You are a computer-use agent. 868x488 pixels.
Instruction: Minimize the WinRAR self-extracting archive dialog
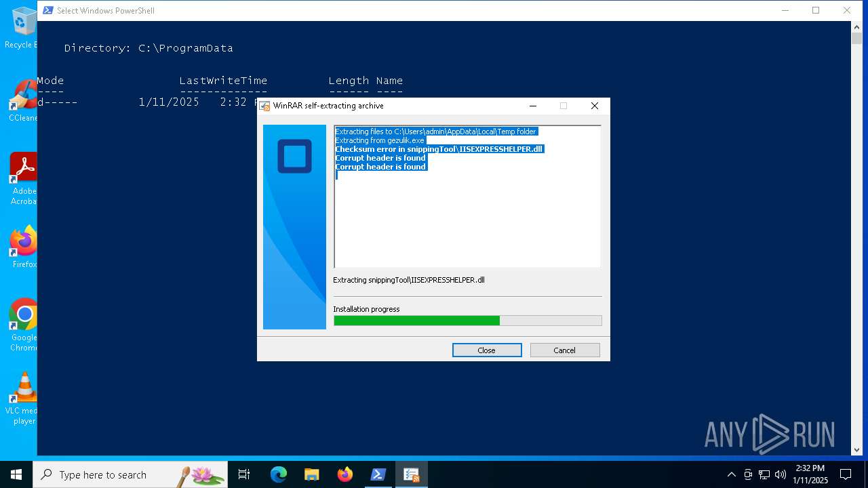533,106
